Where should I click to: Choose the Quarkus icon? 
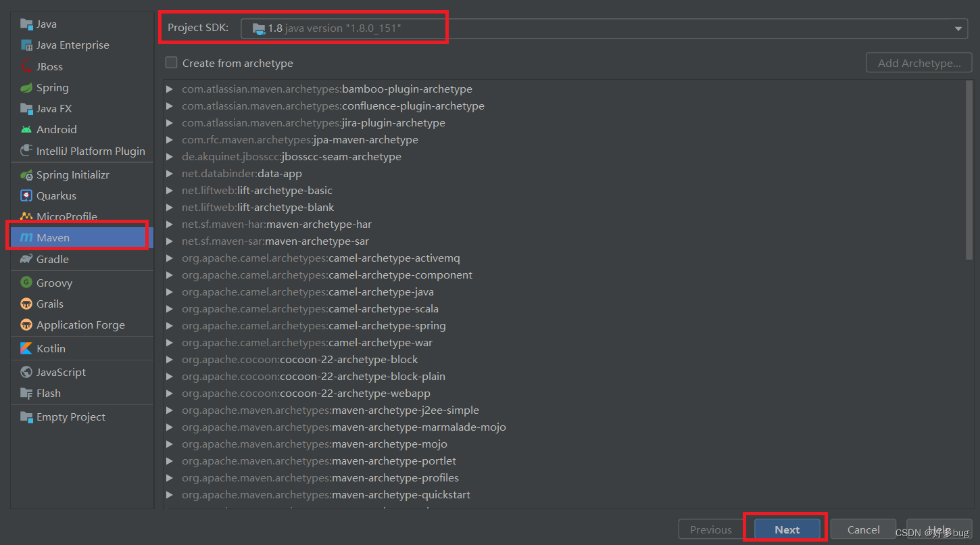pyautogui.click(x=26, y=195)
